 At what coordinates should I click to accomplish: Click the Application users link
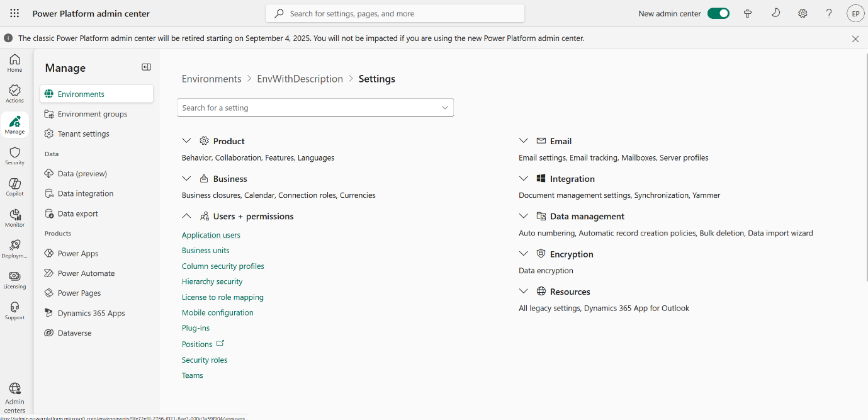pos(211,236)
